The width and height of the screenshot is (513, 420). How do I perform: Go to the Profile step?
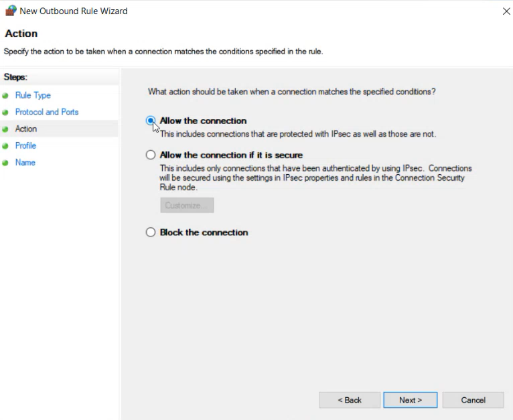point(25,145)
